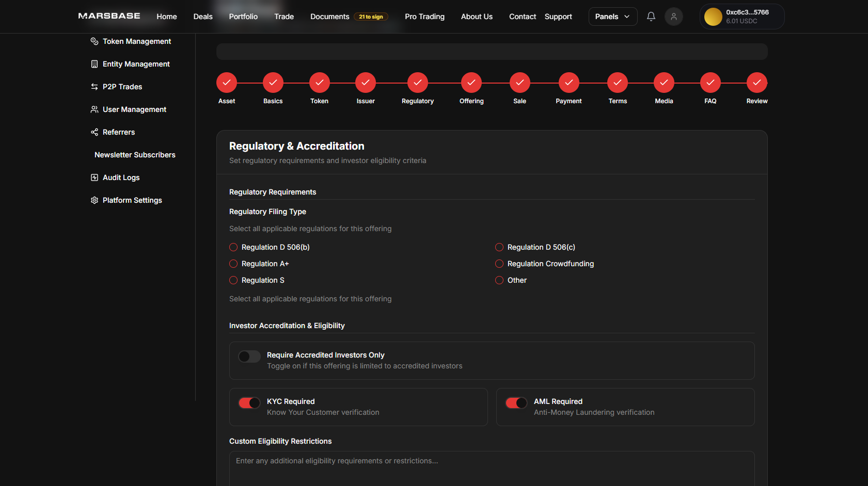View Audit Logs via its sidebar icon
Viewport: 868px width, 486px height.
point(93,177)
